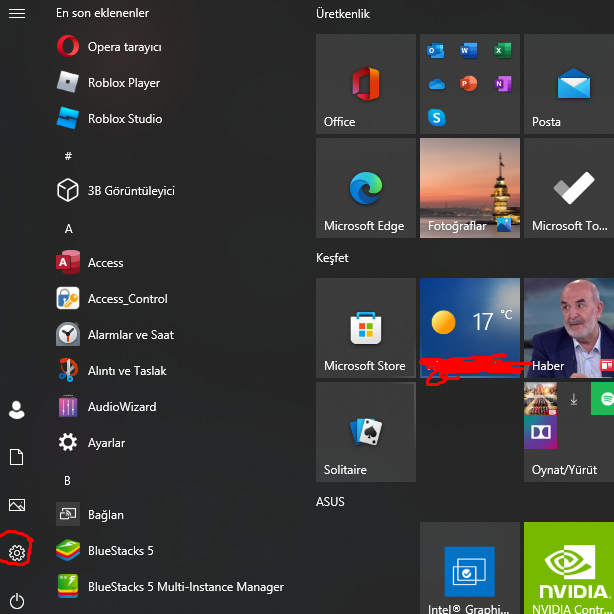
Task: Open the NVIDIA Control Panel tile
Action: click(569, 568)
